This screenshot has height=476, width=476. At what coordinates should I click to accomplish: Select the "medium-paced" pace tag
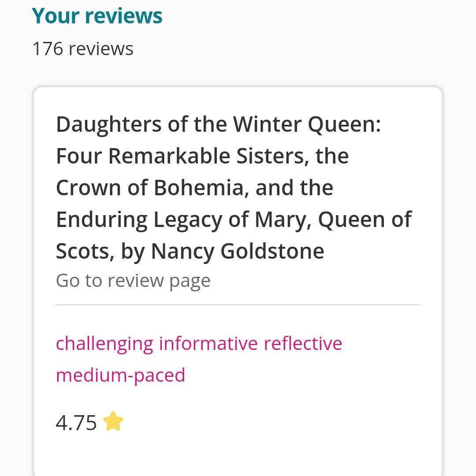click(120, 375)
